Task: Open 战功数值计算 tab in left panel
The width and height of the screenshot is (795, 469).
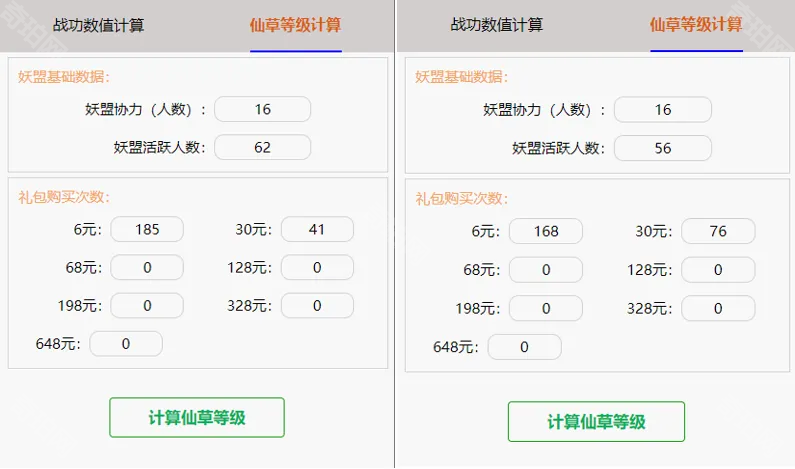Action: (98, 25)
